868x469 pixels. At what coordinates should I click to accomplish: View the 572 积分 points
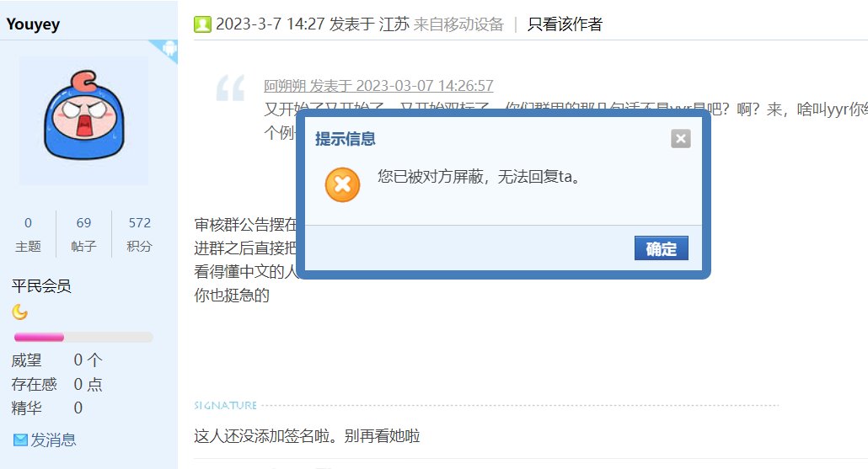(x=139, y=234)
